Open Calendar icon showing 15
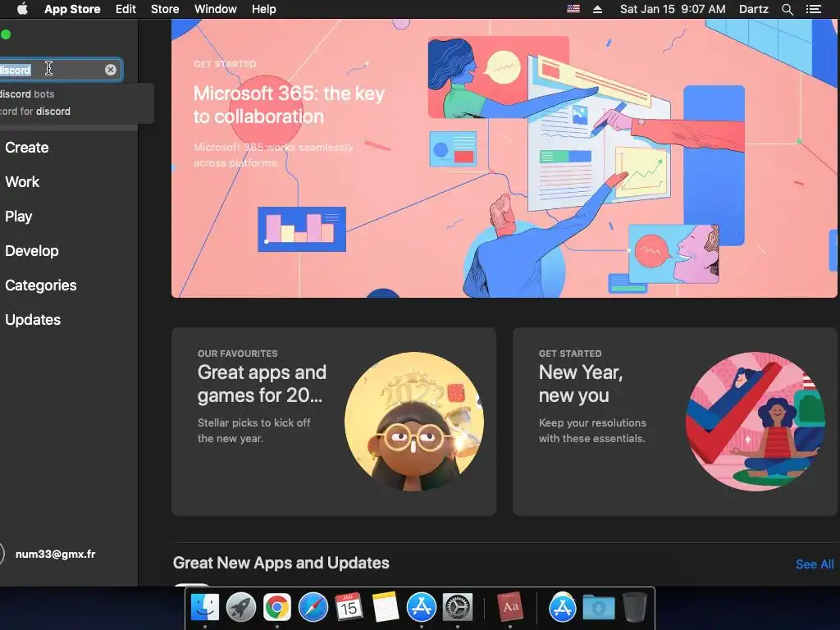Viewport: 840px width, 630px height. 349,607
